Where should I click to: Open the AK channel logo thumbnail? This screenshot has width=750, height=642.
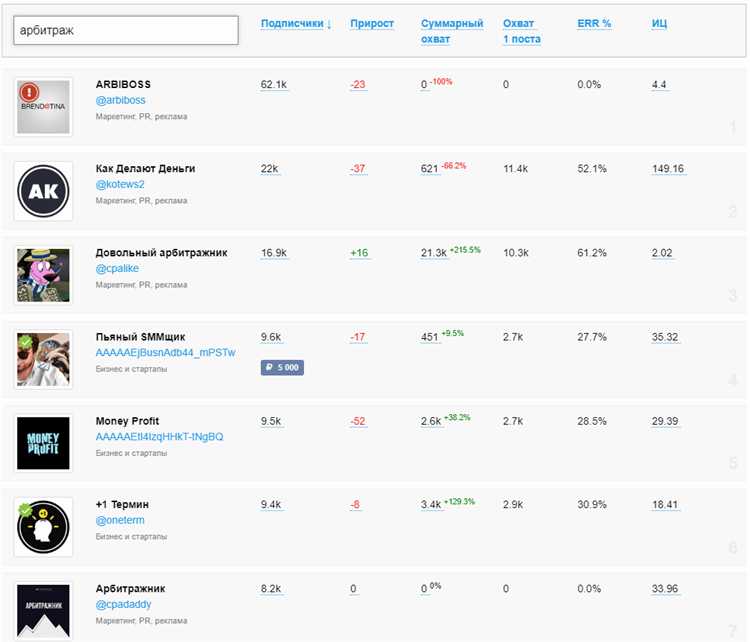point(44,191)
